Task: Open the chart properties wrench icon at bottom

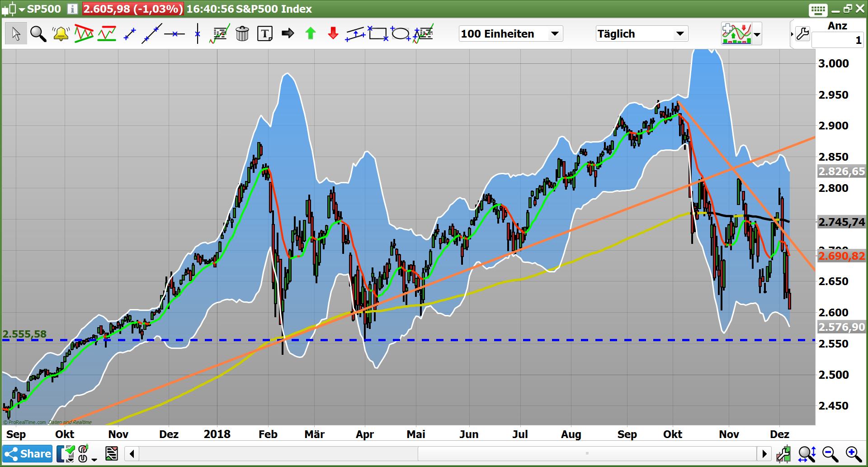Action: click(783, 453)
